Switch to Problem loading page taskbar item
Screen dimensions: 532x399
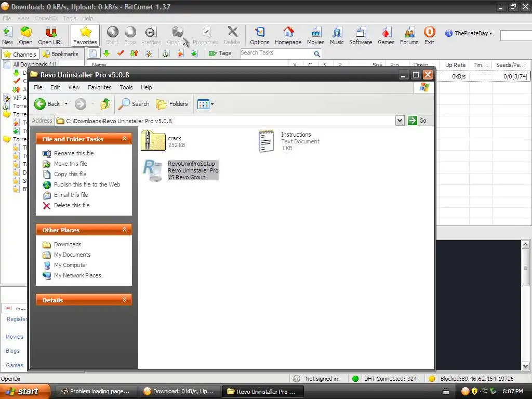[x=96, y=392]
